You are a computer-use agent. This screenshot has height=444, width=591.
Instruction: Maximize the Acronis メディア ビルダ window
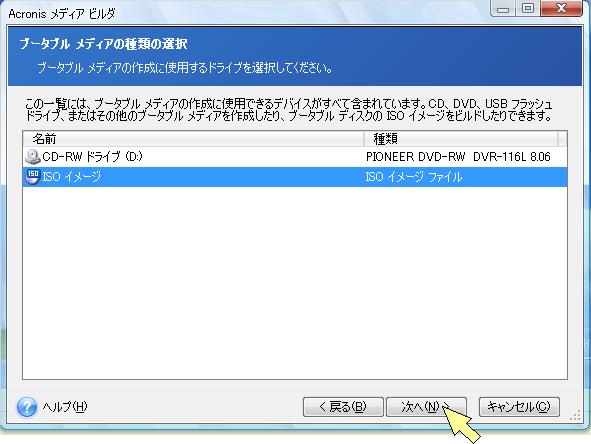point(528,8)
